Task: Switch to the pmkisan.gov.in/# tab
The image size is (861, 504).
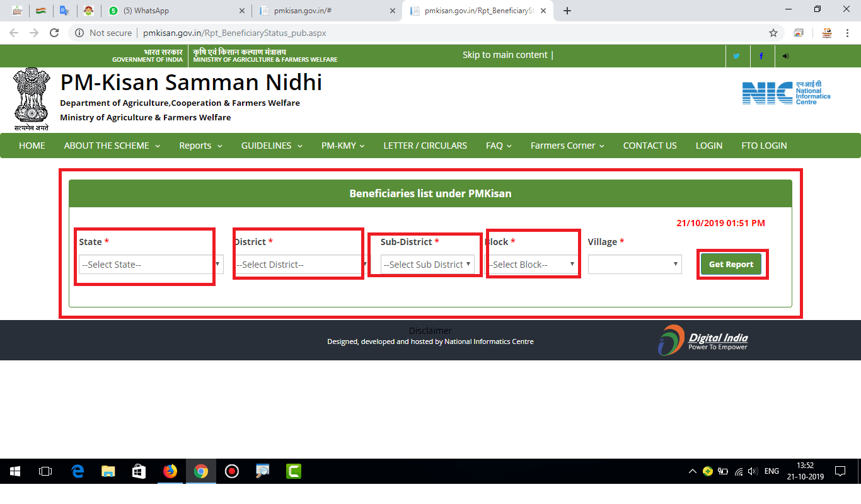Action: point(327,11)
